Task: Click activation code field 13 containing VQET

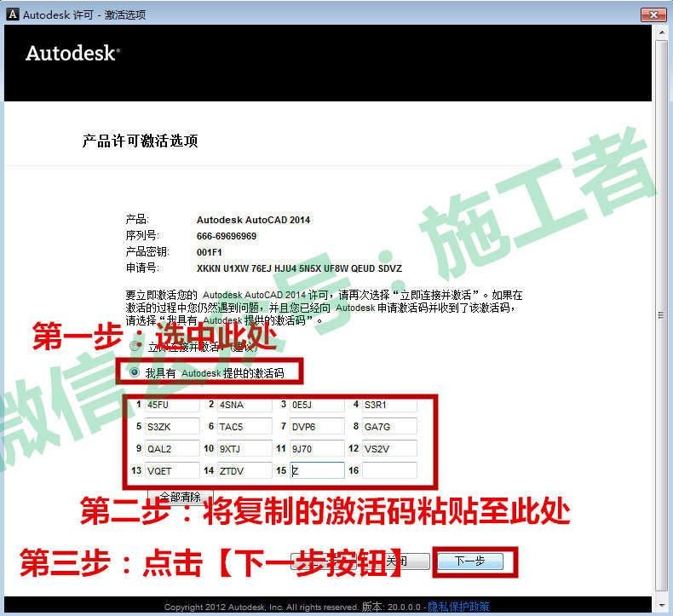Action: (172, 470)
